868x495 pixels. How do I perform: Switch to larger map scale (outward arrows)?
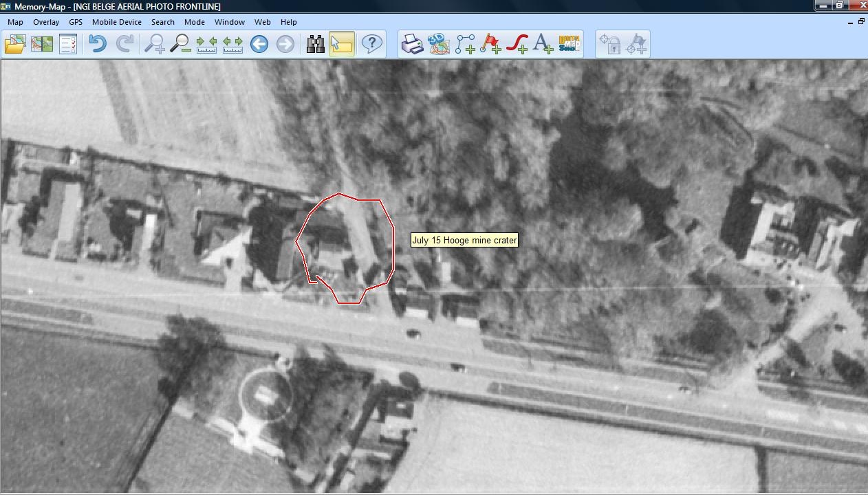click(x=232, y=44)
